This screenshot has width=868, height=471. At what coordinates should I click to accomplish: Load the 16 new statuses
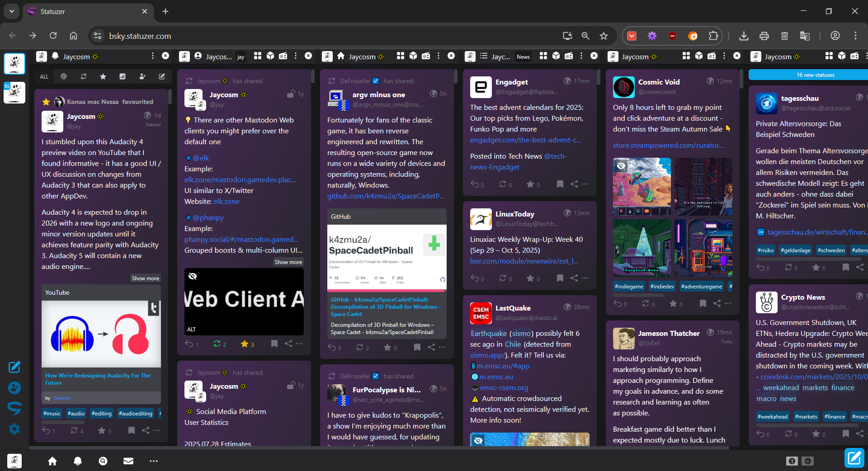click(x=815, y=75)
